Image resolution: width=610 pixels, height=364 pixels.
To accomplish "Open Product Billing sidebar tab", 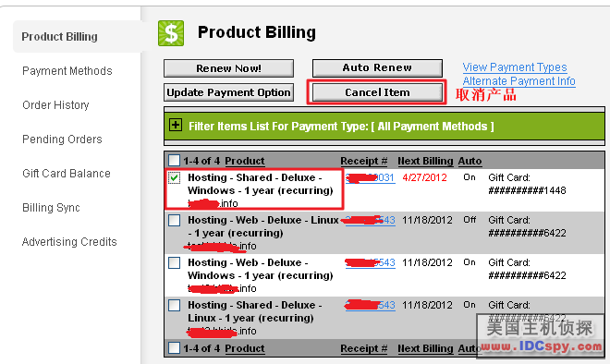I will 59,37.
